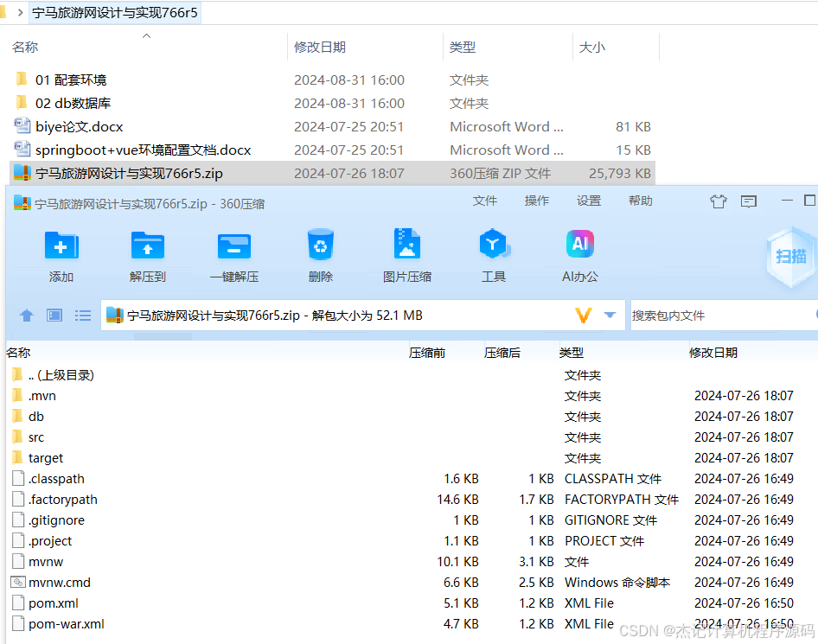The image size is (818, 644).
Task: Toggle the large icon view mode
Action: 54,315
